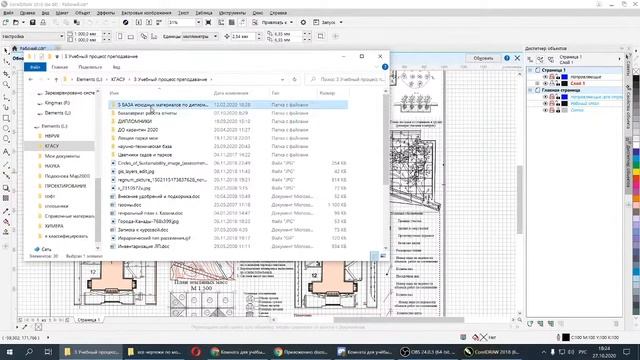Viewport: 640px width, 360px height.
Task: Select the Eyedropper tool in the toolbox
Action: (x=6, y=211)
